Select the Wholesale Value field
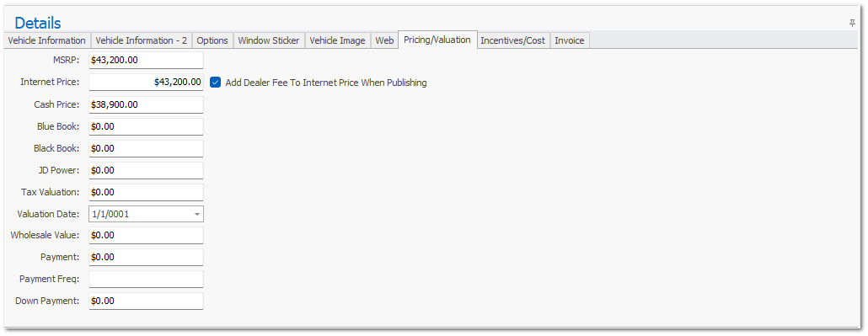 point(146,235)
